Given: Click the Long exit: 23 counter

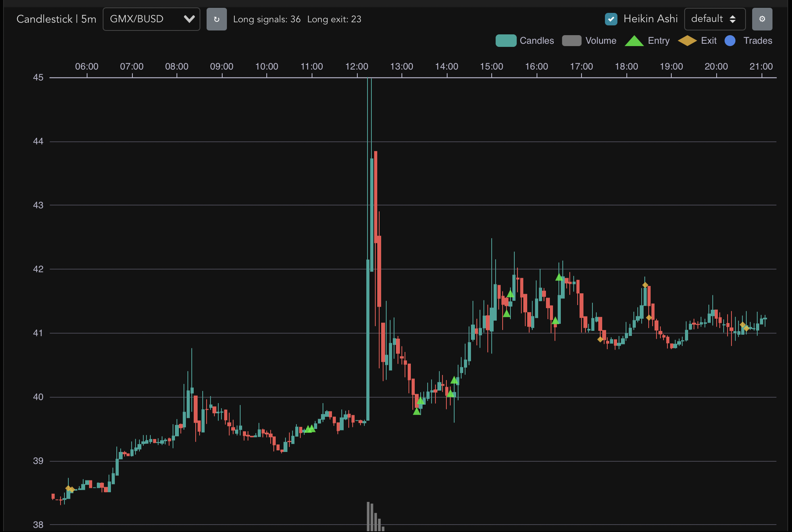Looking at the screenshot, I should pyautogui.click(x=334, y=19).
